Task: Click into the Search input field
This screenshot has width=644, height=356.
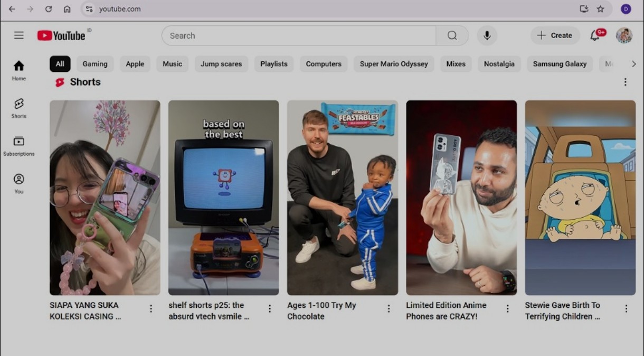Action: pos(298,35)
